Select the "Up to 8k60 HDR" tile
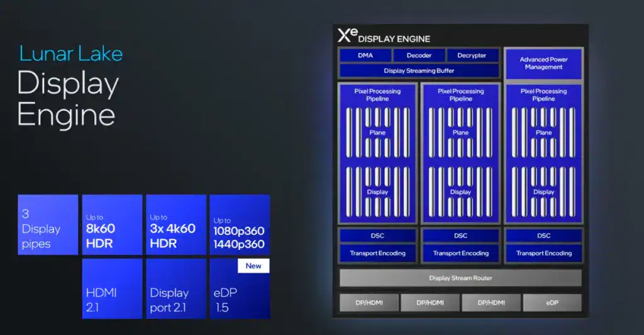This screenshot has height=335, width=644. tap(112, 225)
